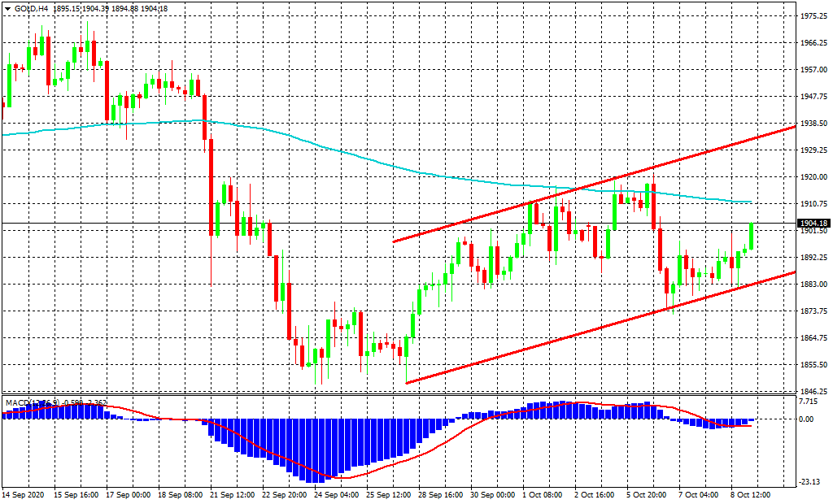
Task: Click the MACD 0.00 zero level label
Action: 805,419
